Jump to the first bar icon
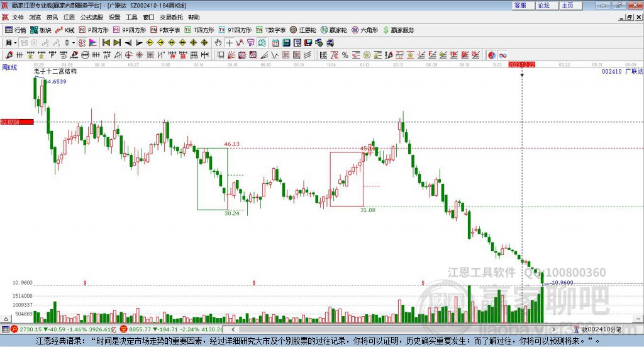Viewport: 644px width, 347px height. coord(106,43)
